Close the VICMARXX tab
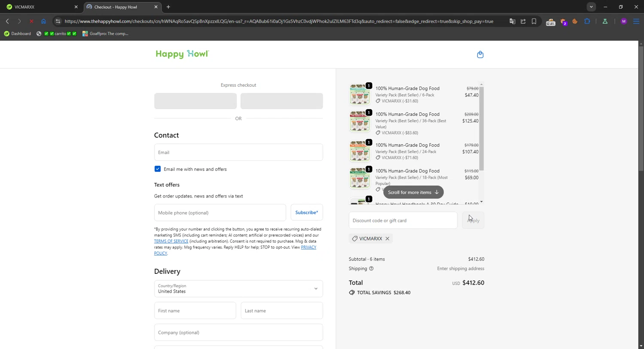The height and width of the screenshot is (349, 644). (x=76, y=7)
